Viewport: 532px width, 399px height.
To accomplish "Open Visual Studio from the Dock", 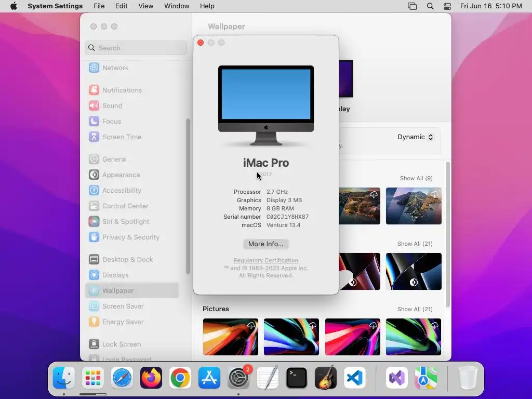I will (397, 378).
